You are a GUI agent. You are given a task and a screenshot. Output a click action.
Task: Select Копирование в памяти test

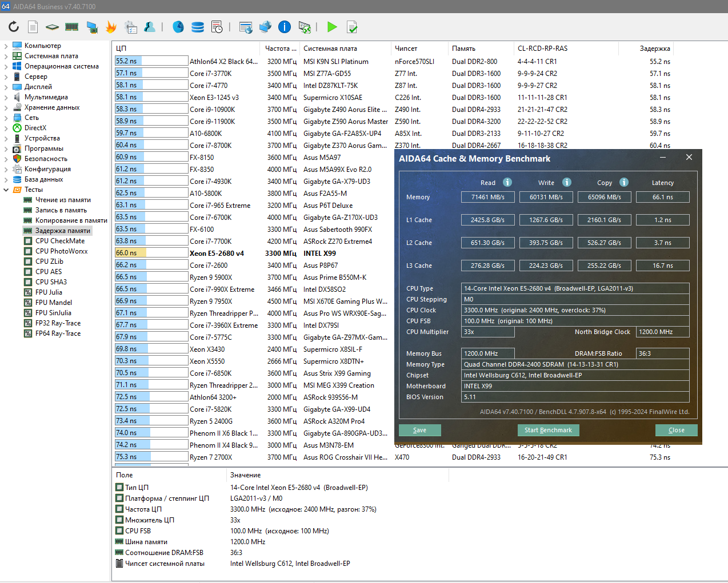[71, 220]
